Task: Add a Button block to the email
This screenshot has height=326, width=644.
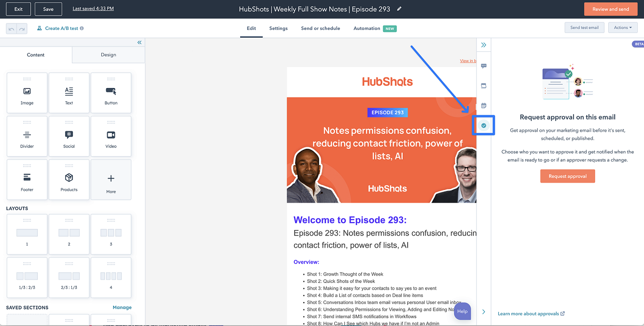Action: point(111,93)
